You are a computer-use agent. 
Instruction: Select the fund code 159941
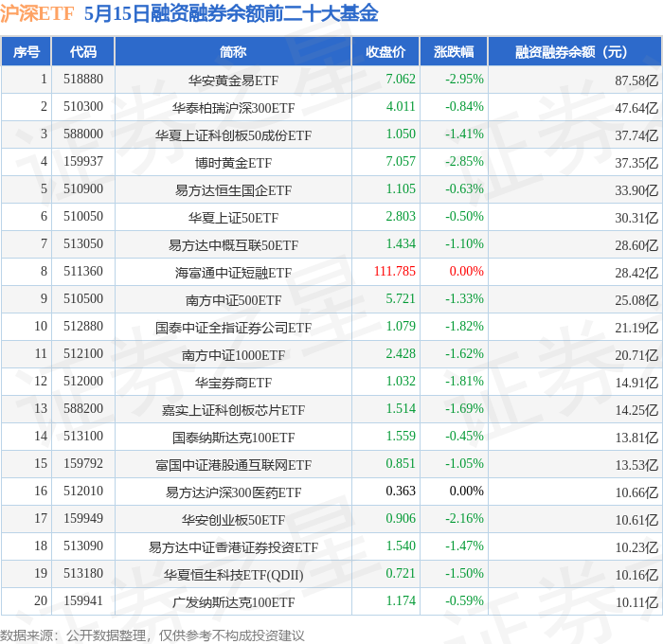point(83,601)
